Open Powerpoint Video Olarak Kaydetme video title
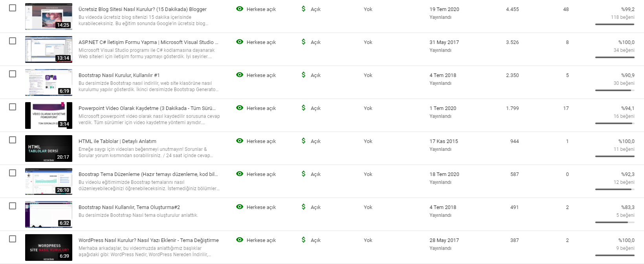Viewport: 644px width, 264px height. coord(147,108)
